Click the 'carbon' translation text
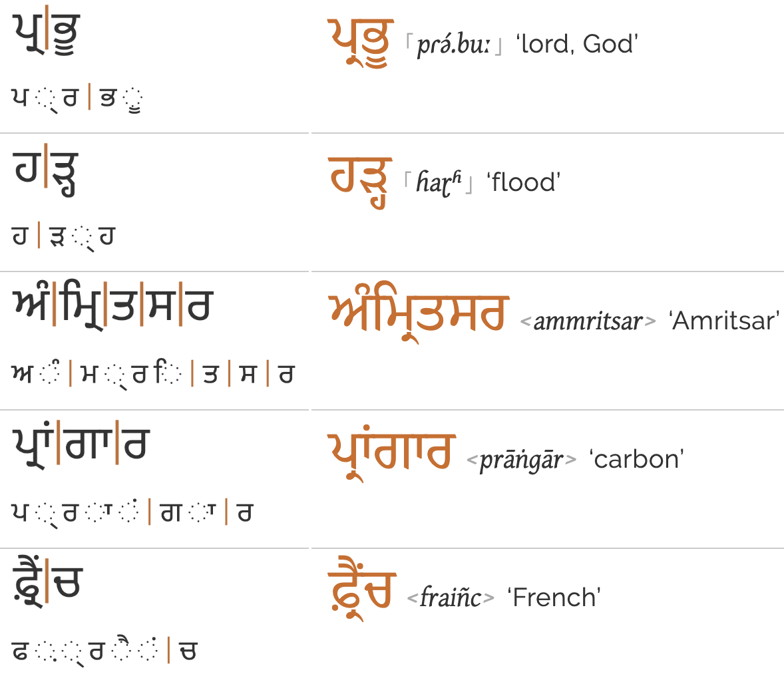784x684 pixels. [x=636, y=459]
